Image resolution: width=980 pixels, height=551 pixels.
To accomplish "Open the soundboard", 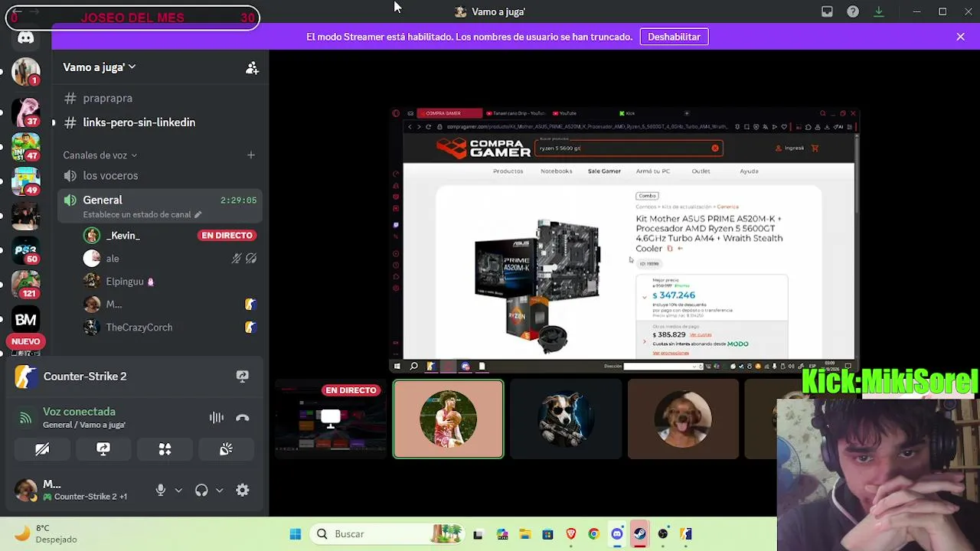I will click(x=226, y=449).
